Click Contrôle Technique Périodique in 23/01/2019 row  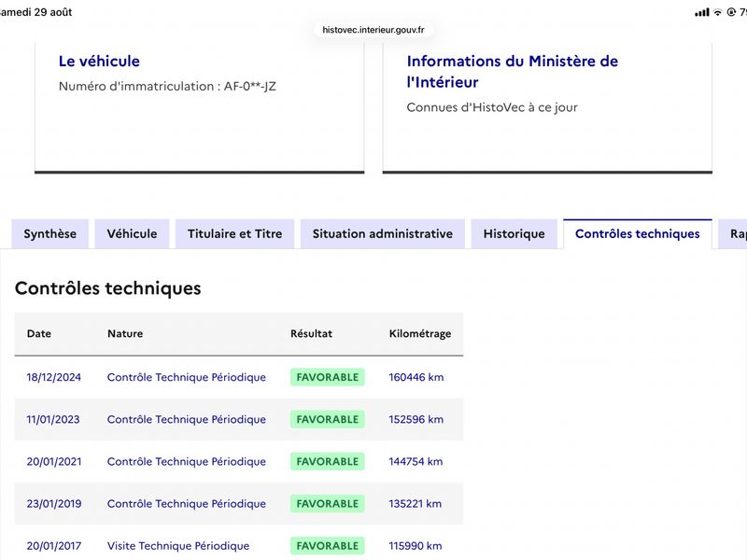coord(186,503)
